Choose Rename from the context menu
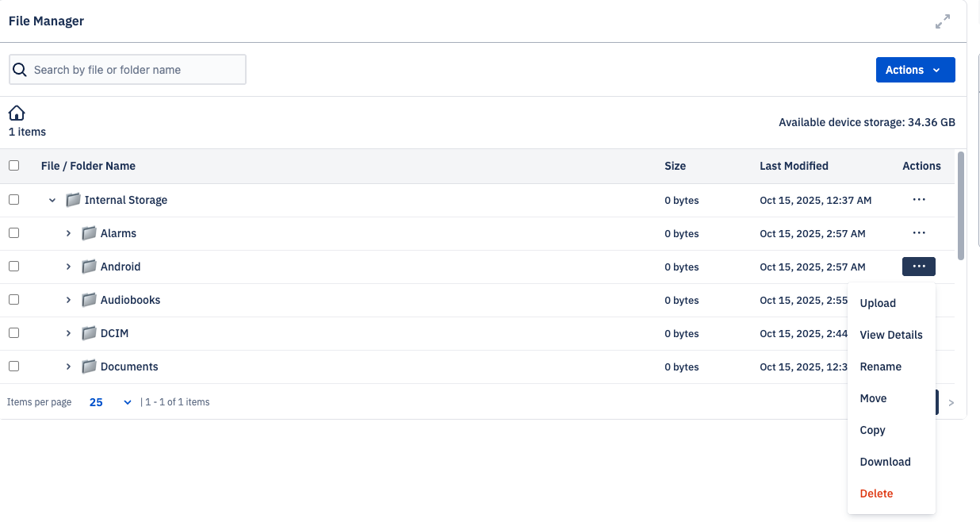Screen dimensions: 980x522 pyautogui.click(x=880, y=367)
